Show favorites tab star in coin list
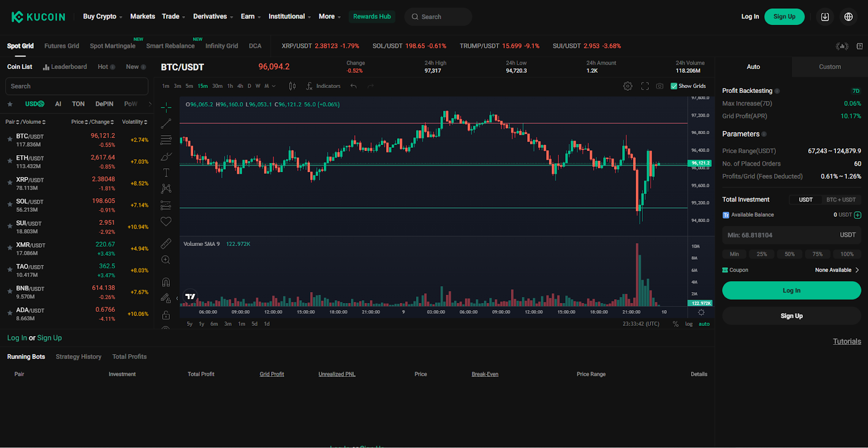 pyautogui.click(x=10, y=104)
